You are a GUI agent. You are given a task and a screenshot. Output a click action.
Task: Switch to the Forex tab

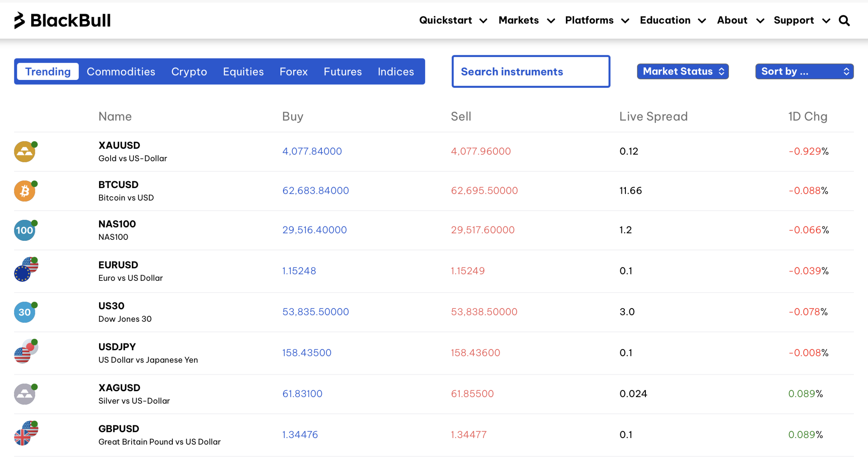point(294,71)
